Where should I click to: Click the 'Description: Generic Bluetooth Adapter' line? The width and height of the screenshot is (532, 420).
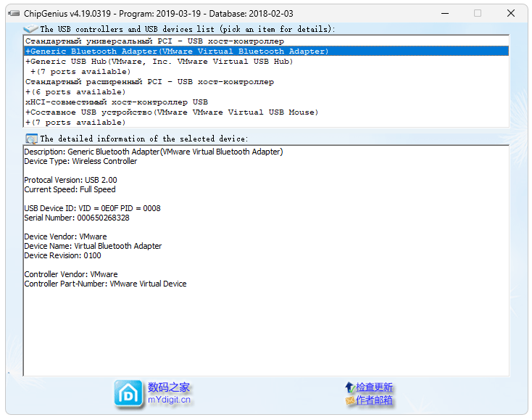pyautogui.click(x=154, y=152)
